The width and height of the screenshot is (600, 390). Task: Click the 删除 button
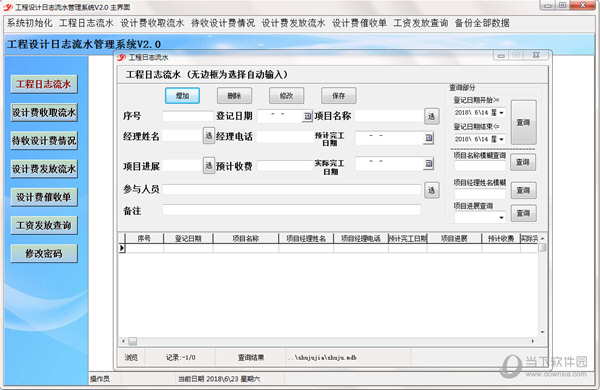[x=234, y=96]
